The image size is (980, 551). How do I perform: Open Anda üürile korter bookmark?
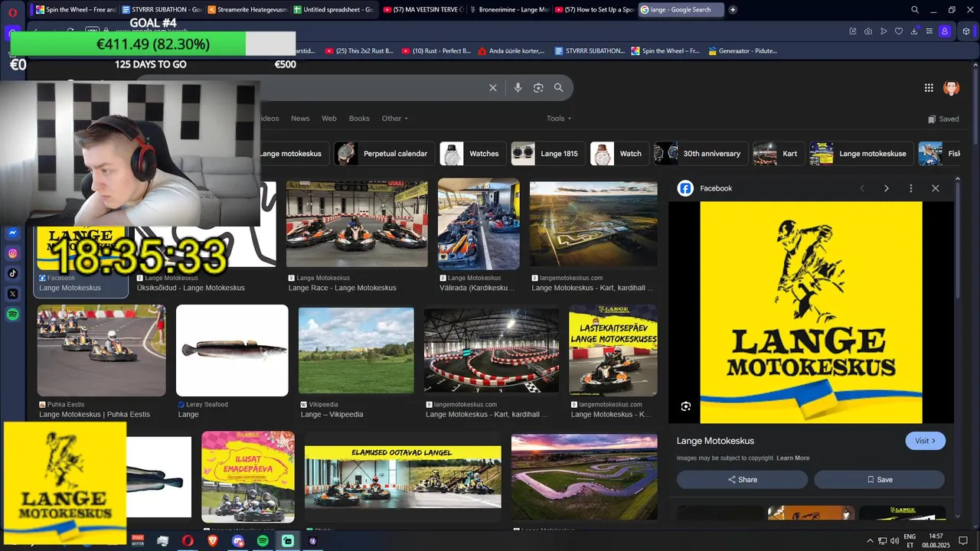511,51
